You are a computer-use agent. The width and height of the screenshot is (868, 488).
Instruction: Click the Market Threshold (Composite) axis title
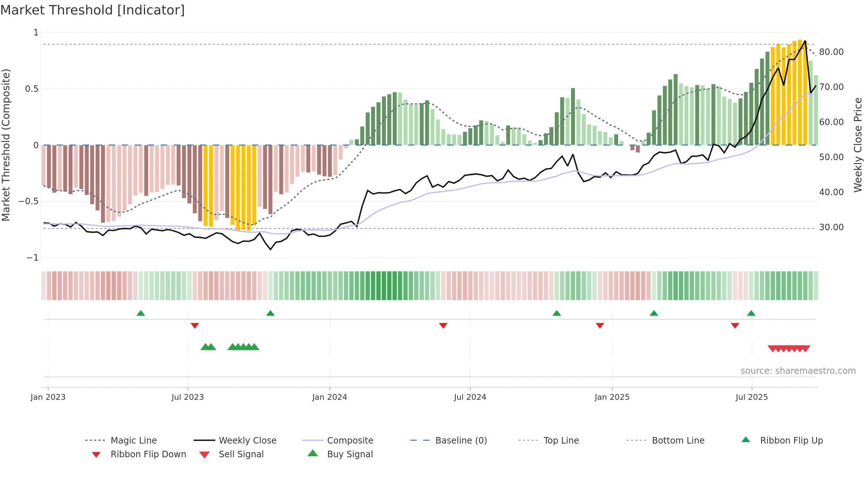pyautogui.click(x=6, y=145)
